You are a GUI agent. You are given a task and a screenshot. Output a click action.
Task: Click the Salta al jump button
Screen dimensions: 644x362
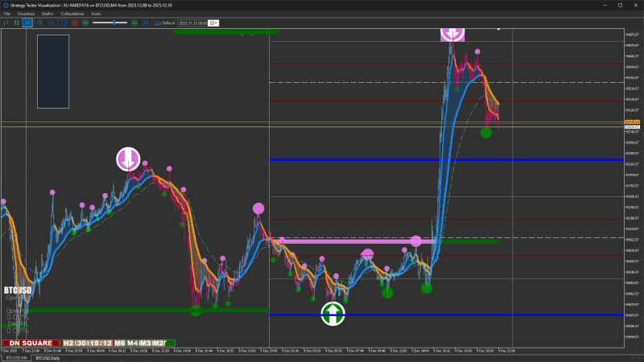click(x=165, y=23)
